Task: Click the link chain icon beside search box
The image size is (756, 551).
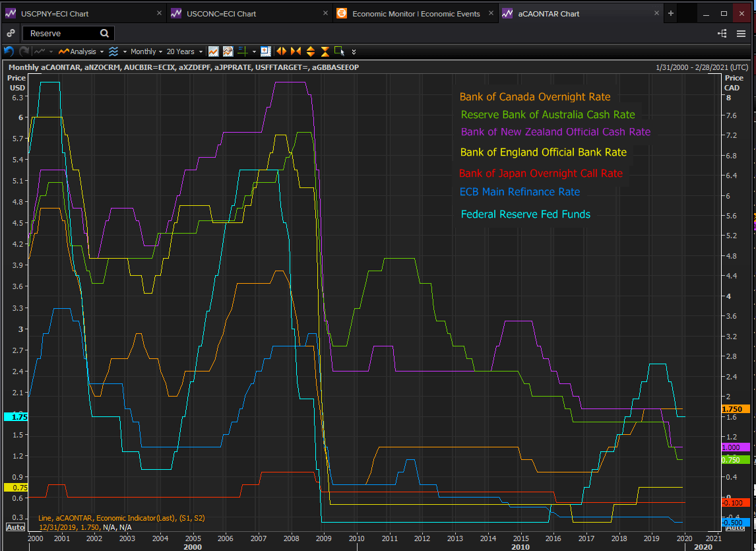Action: [10, 34]
